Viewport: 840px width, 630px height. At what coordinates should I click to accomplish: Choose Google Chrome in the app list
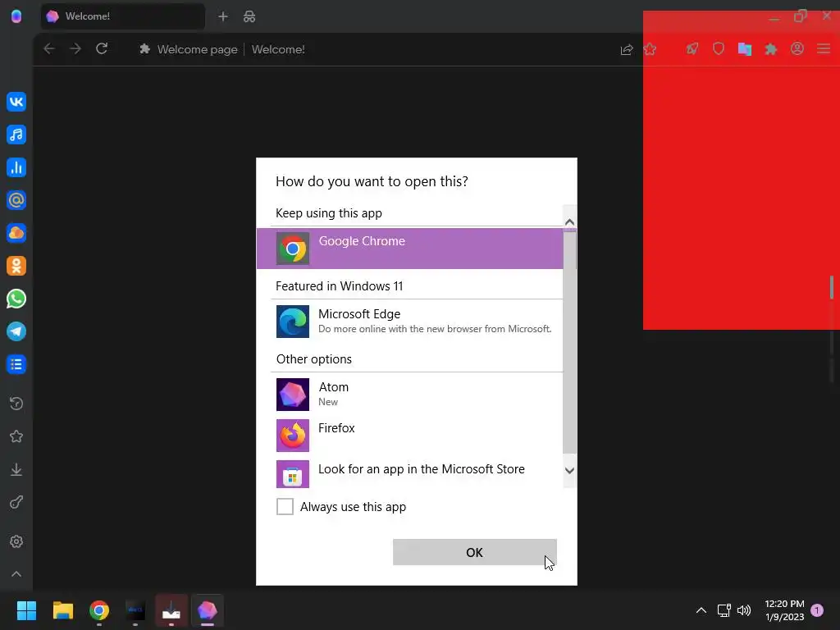[409, 249]
